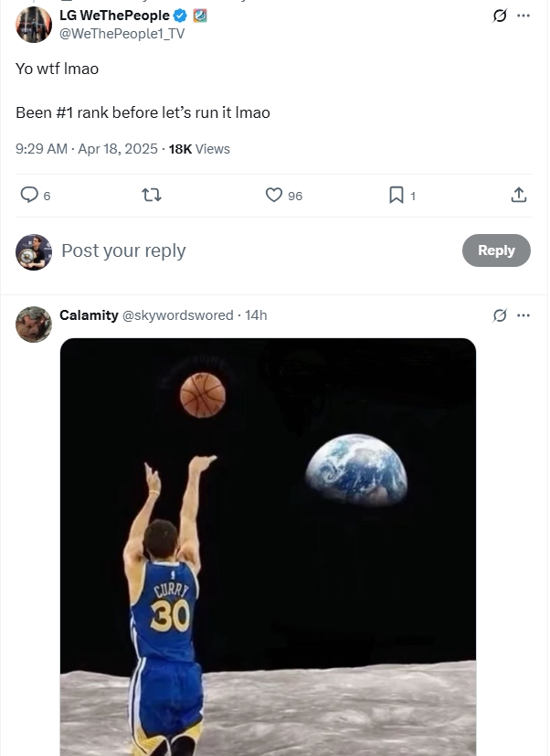Like the tweet

pos(272,195)
